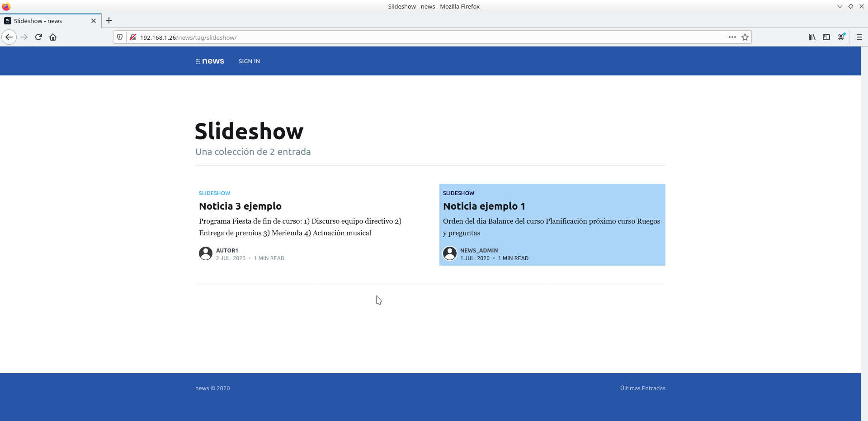Open the Firefox account icon
Image resolution: width=868 pixels, height=421 pixels.
(x=841, y=37)
